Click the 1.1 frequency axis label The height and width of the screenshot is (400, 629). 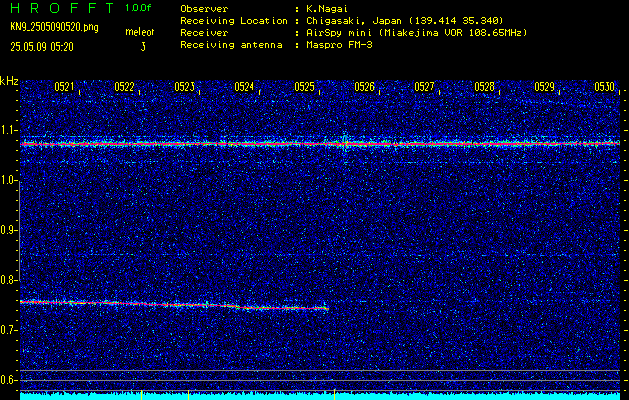[8, 130]
